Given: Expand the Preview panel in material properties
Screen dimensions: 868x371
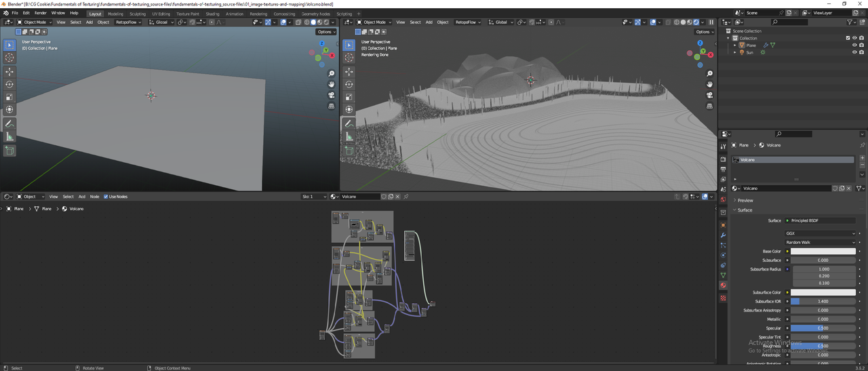Looking at the screenshot, I should (745, 200).
